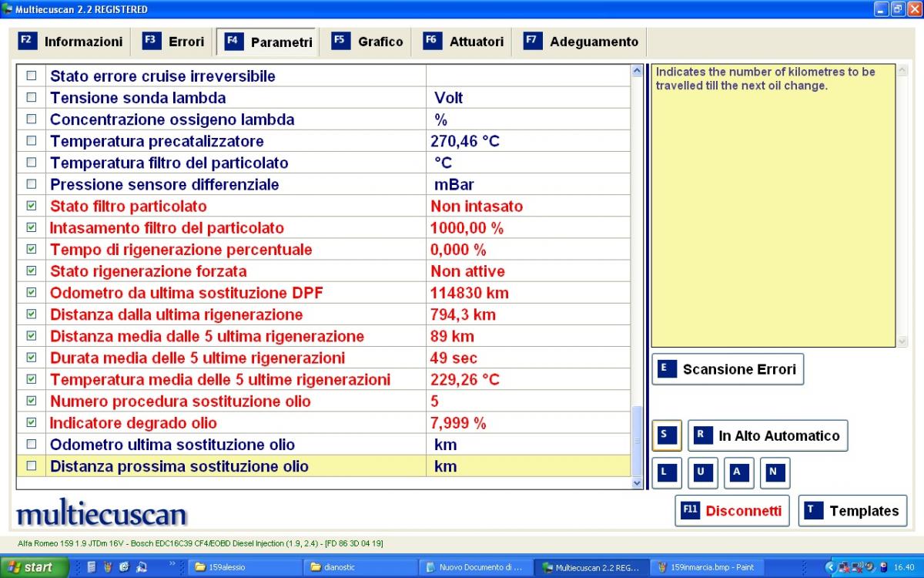Select 'Distanza prossima sostituzione olio' row label
This screenshot has height=578, width=924.
click(x=179, y=466)
